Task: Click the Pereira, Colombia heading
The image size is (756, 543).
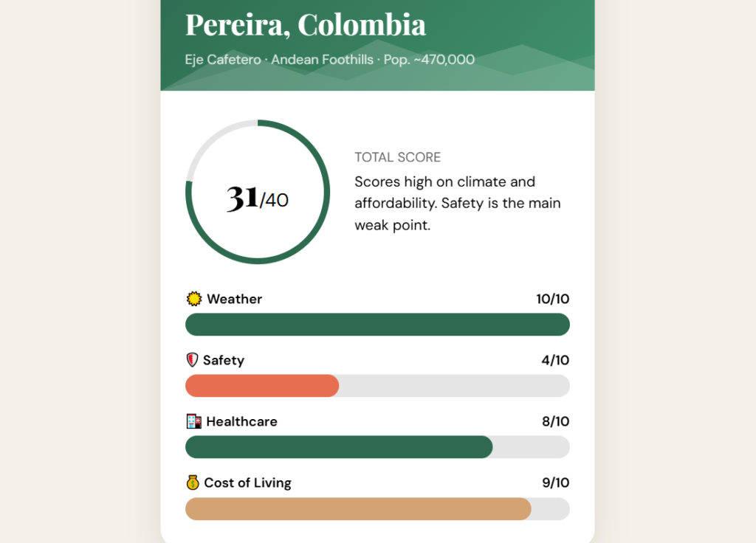Action: 306,25
